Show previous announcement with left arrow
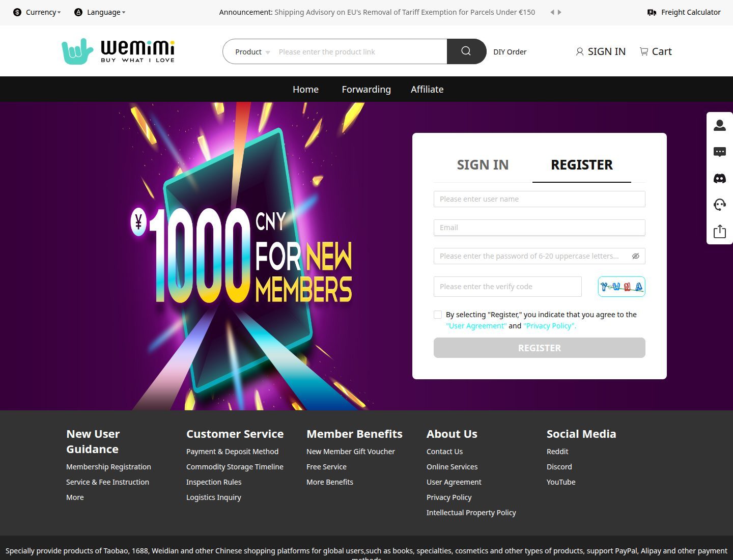The height and width of the screenshot is (560, 733). 552,12
